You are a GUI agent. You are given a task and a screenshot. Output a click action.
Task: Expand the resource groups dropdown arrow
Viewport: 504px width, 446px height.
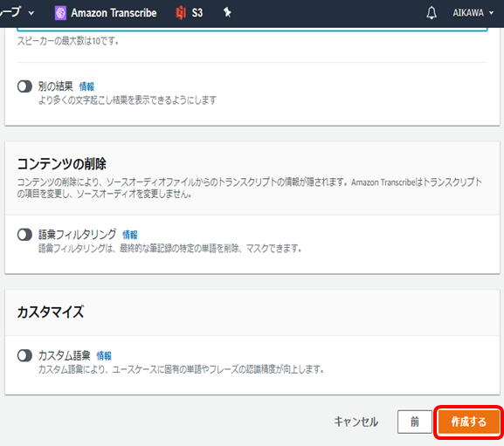click(x=31, y=13)
